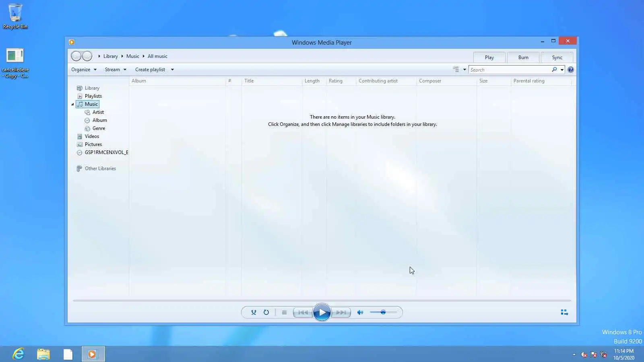Select the GSP1RMCENXVOL_E disc entry
Viewport: 644px width, 362px height.
106,152
